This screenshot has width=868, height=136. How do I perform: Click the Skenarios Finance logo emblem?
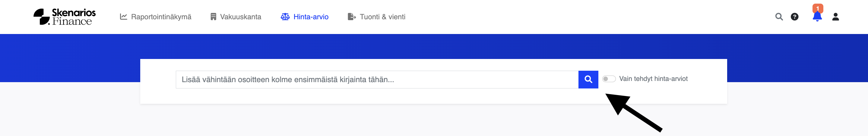[x=41, y=17]
